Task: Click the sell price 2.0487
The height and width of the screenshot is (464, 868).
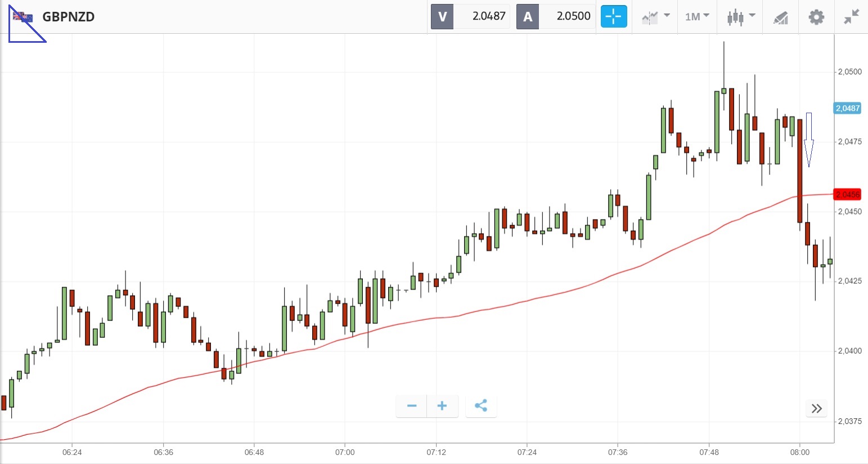Action: 488,16
